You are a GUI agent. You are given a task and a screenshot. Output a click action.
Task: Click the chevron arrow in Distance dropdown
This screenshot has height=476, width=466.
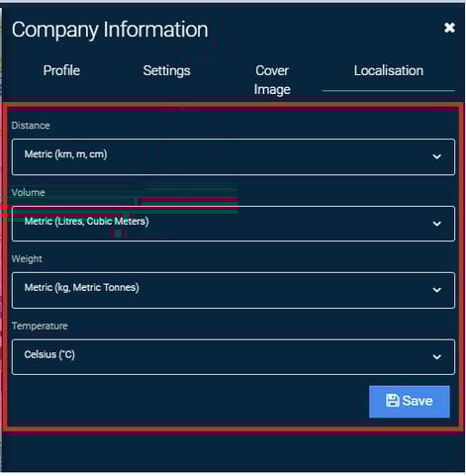coord(437,156)
